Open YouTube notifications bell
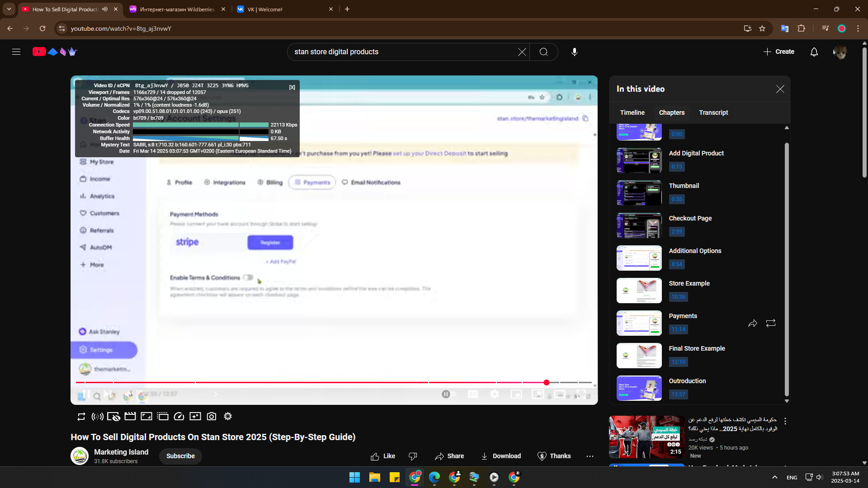This screenshot has width=868, height=488. coord(814,52)
